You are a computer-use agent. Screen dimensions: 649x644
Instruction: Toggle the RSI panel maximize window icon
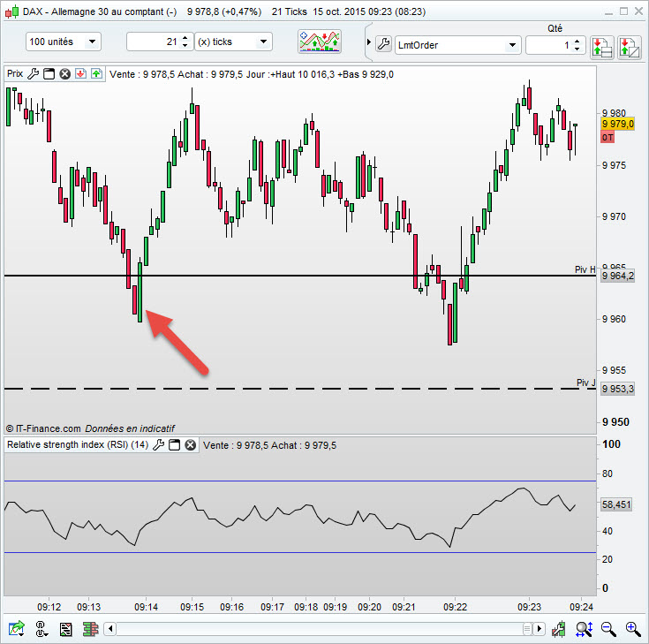click(175, 445)
